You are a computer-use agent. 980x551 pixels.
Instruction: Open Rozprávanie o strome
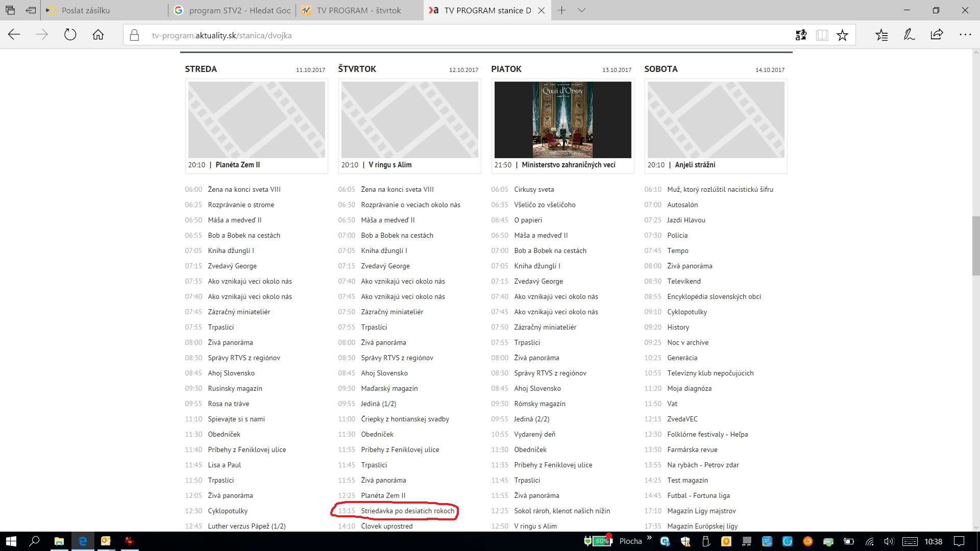(241, 205)
